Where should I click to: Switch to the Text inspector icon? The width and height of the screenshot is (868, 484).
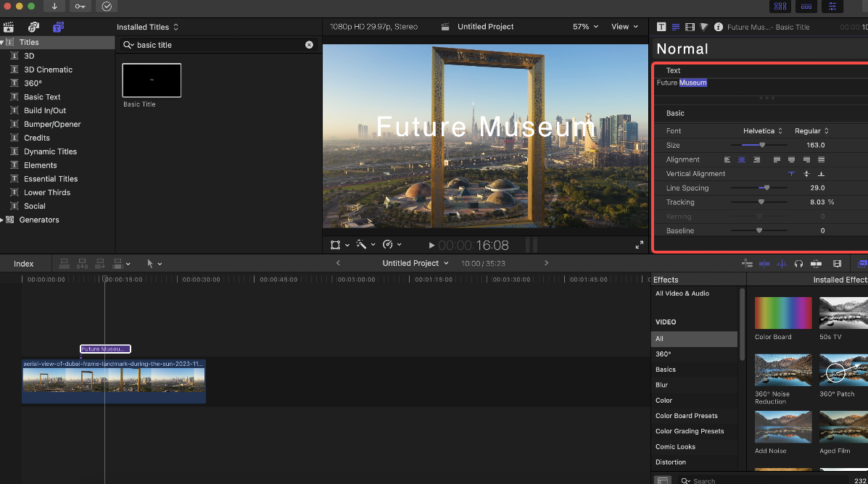(675, 27)
